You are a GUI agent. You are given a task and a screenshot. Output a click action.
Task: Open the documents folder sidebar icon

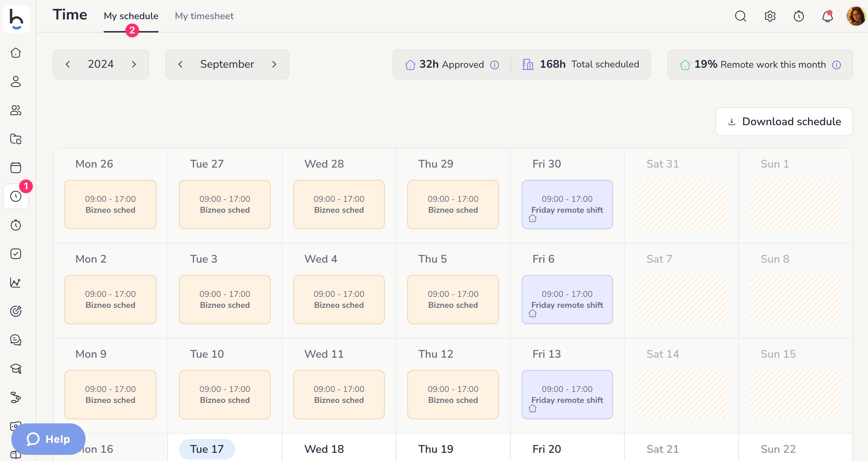[x=16, y=139]
